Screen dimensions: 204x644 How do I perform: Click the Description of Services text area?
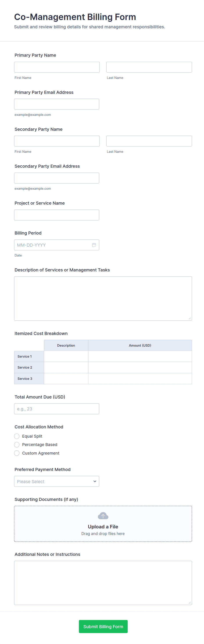[103, 298]
